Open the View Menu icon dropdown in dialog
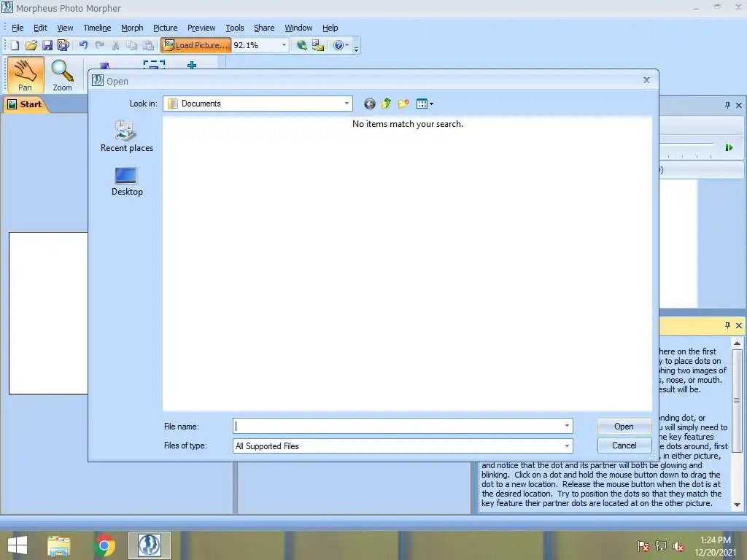Viewport: 747px width, 560px height. tap(425, 104)
